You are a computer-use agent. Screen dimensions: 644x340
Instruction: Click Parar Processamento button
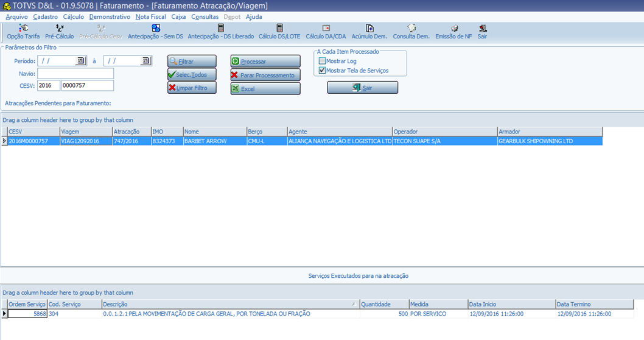(x=265, y=75)
